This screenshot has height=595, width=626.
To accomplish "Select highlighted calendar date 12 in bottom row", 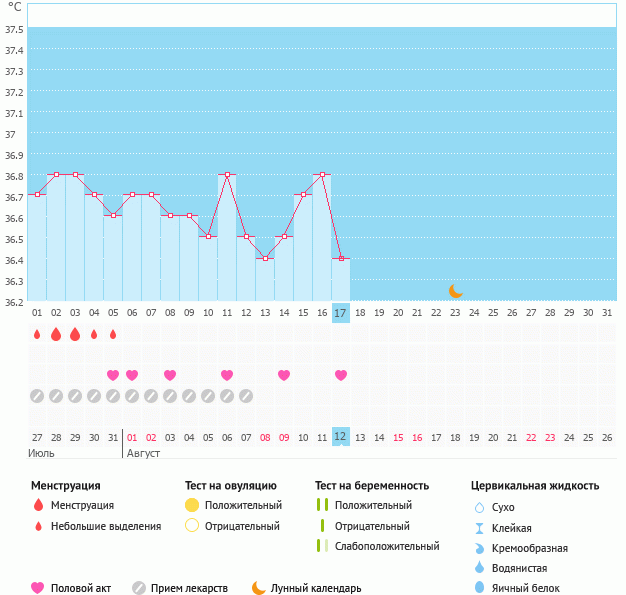I will tap(341, 437).
